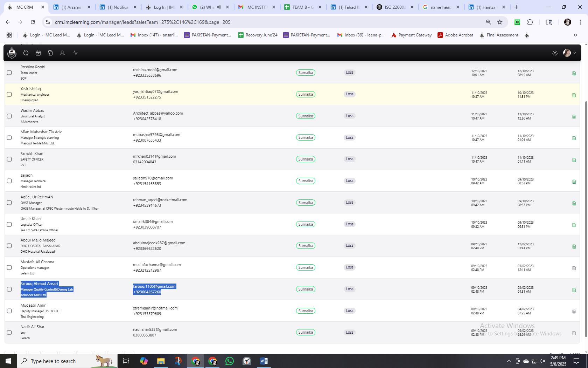This screenshot has height=368, width=588.
Task: Open the document export icon in CRM toolbar
Action: (x=50, y=53)
